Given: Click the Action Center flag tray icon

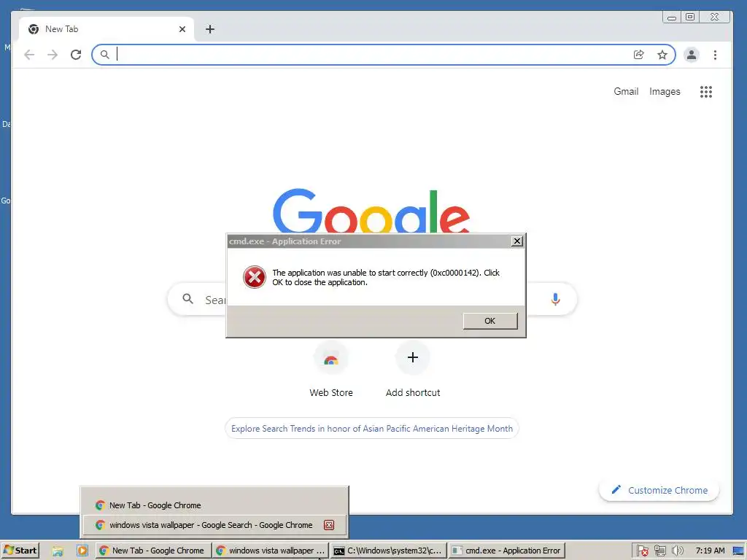Looking at the screenshot, I should point(642,551).
